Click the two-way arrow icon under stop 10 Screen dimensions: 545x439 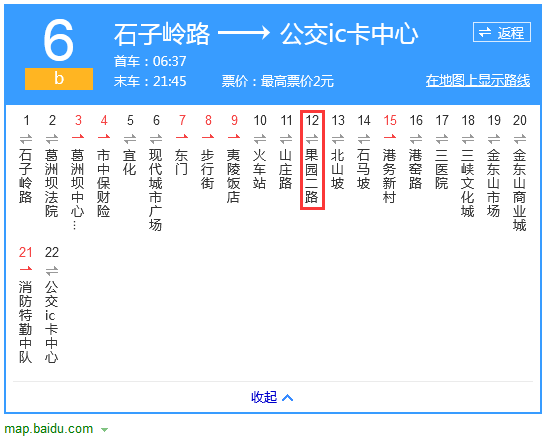(x=260, y=139)
